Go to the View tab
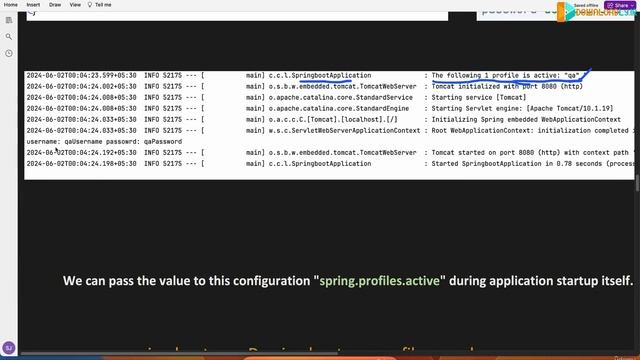 click(75, 5)
